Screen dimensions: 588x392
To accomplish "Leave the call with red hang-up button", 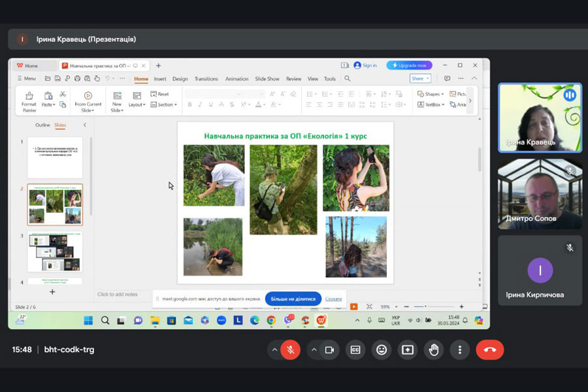I will (x=489, y=350).
